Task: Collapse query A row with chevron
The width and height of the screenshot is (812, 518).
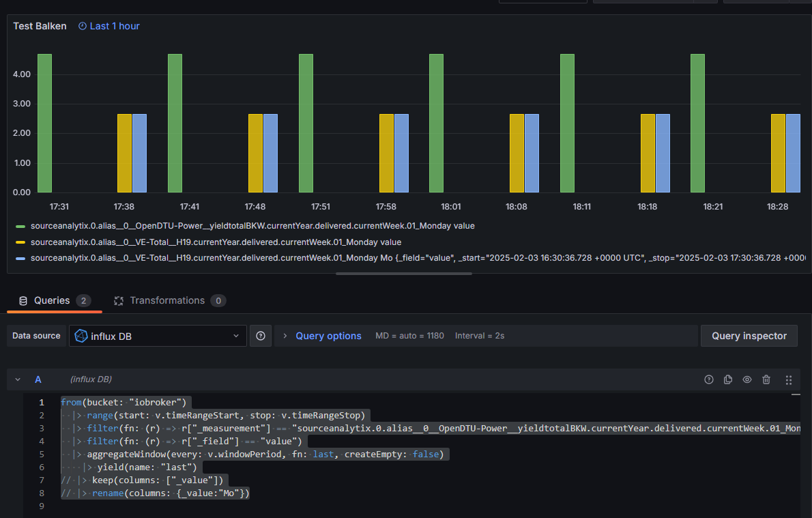Action: [x=18, y=379]
